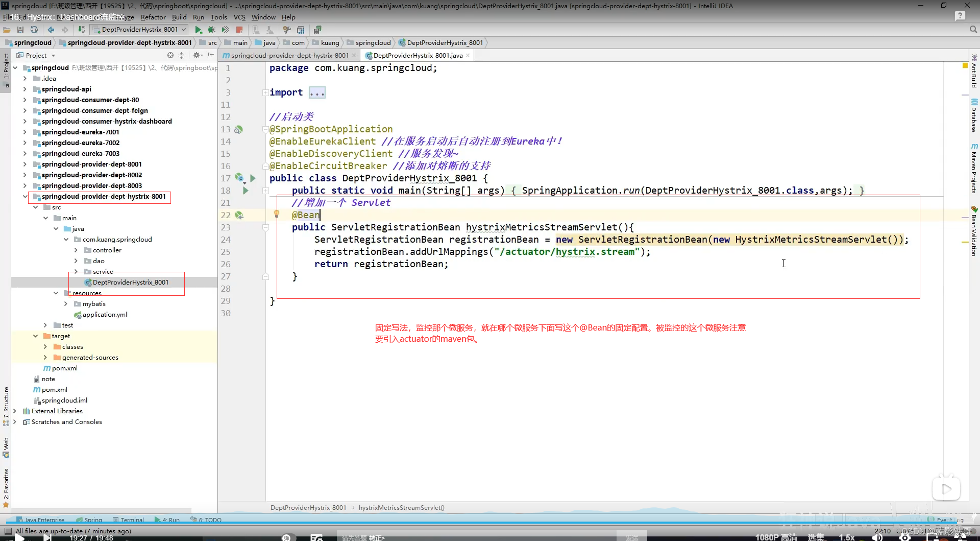Open the VCS menu
Viewport: 980px width, 541px height.
coord(239,17)
